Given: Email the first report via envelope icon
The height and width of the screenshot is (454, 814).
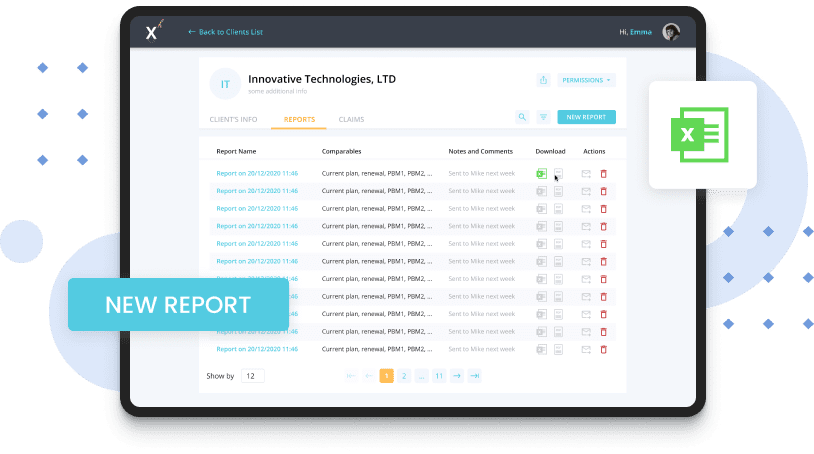Looking at the screenshot, I should pos(586,174).
